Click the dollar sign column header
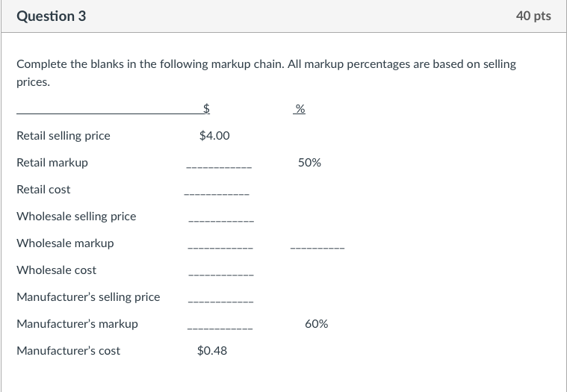567x392 pixels. [x=206, y=108]
